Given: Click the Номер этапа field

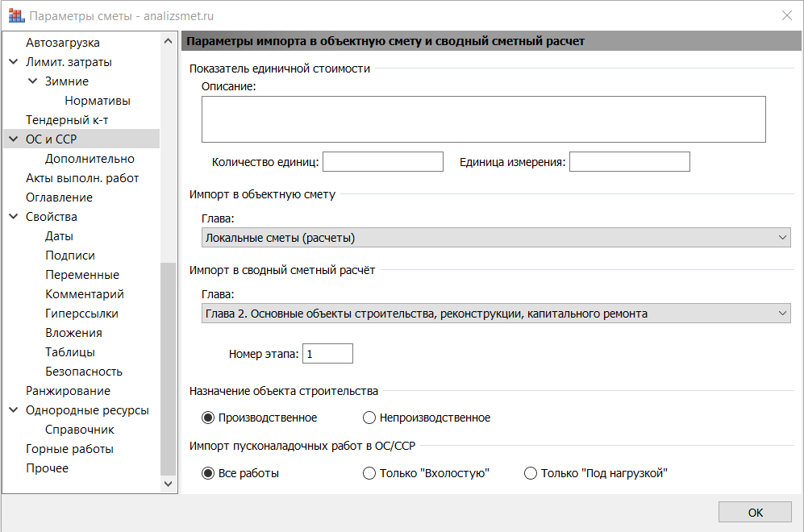Looking at the screenshot, I should [327, 354].
